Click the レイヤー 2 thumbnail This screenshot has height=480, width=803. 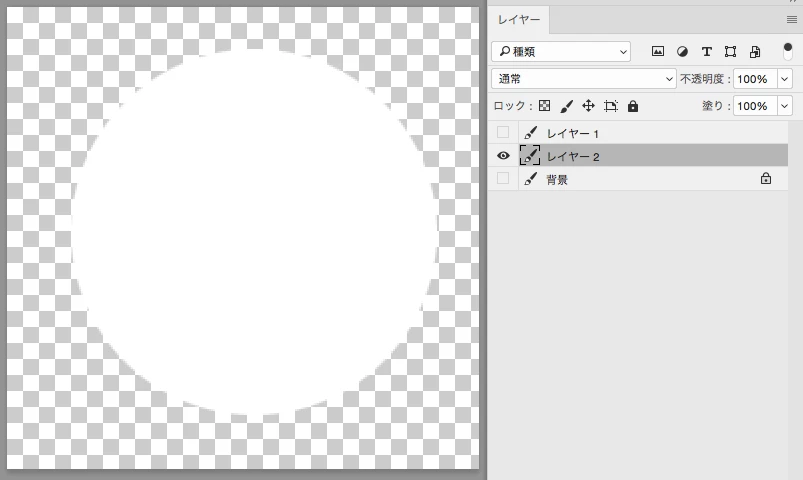point(530,155)
